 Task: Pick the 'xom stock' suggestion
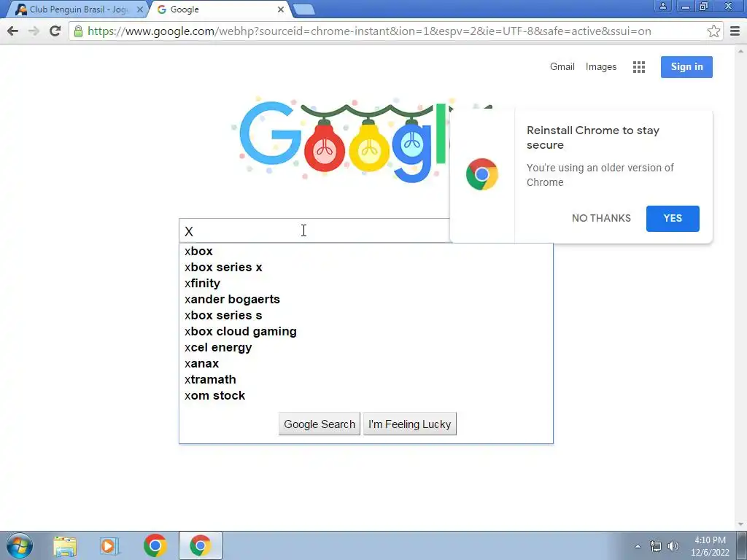(x=366, y=396)
